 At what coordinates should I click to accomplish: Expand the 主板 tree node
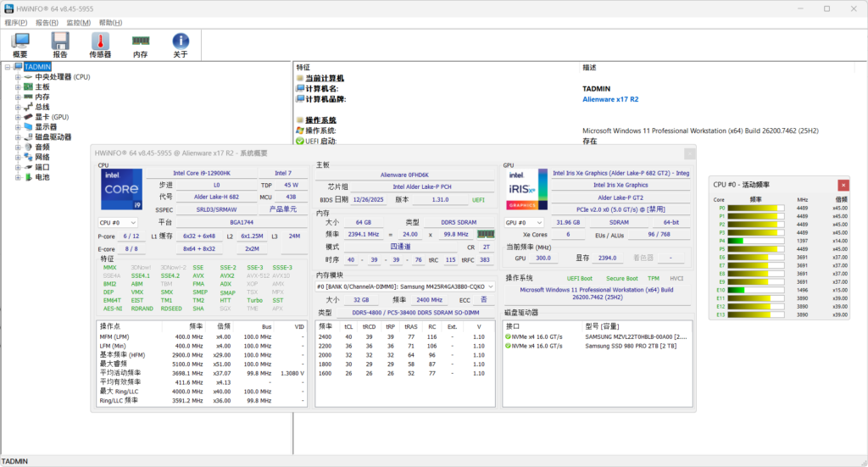(x=18, y=86)
